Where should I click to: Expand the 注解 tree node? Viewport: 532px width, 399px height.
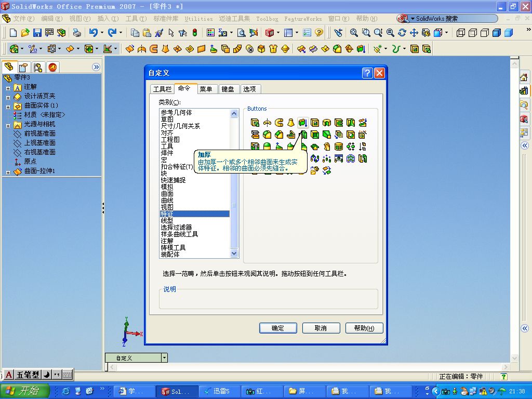pyautogui.click(x=8, y=88)
